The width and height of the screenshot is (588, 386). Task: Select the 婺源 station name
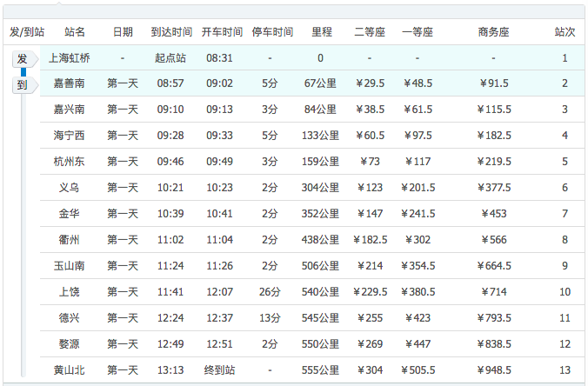click(x=70, y=344)
